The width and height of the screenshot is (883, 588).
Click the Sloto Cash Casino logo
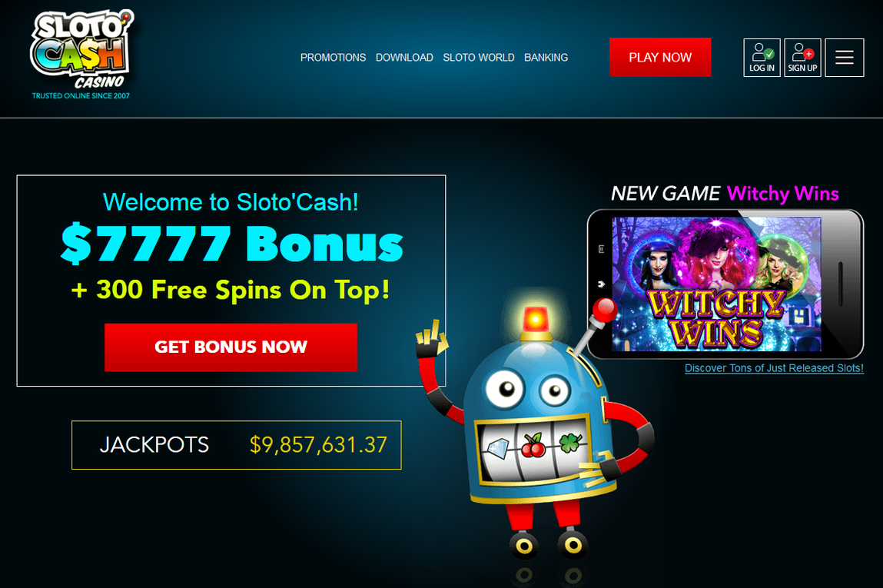(x=81, y=55)
